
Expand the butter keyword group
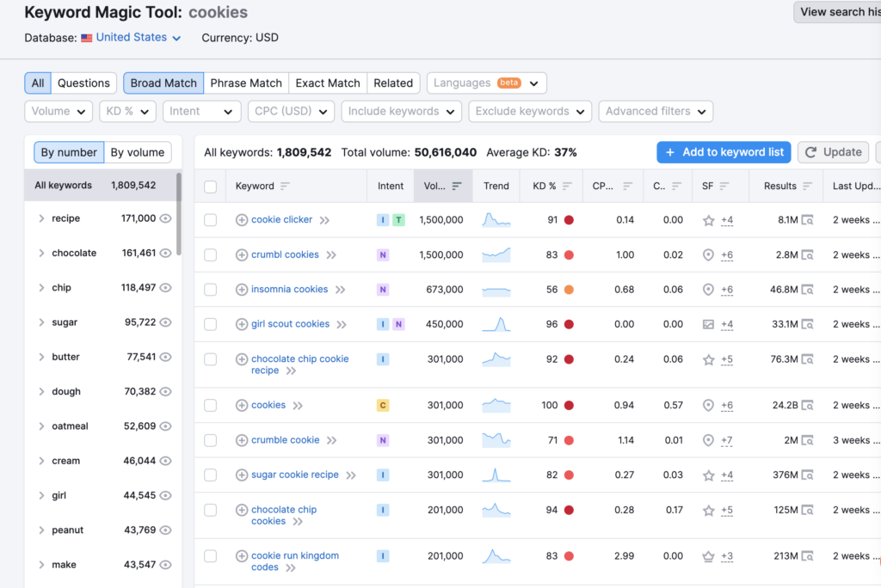pos(41,357)
